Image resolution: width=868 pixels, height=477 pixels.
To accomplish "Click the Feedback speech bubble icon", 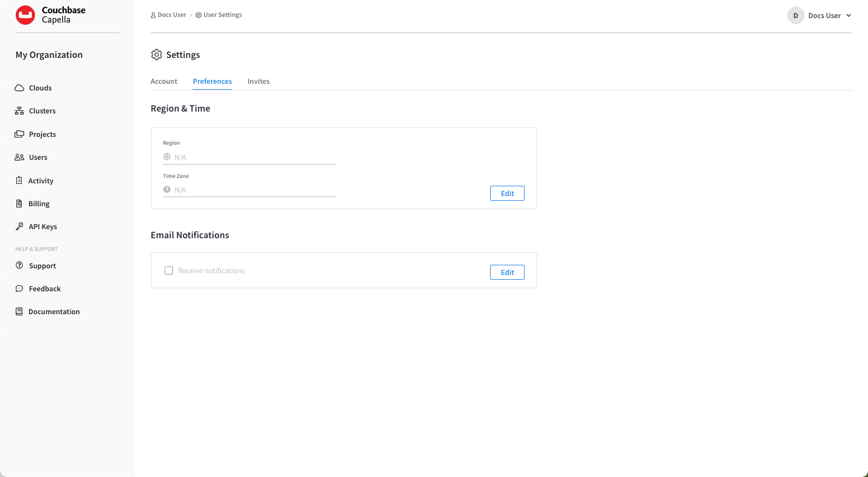I will [x=19, y=288].
